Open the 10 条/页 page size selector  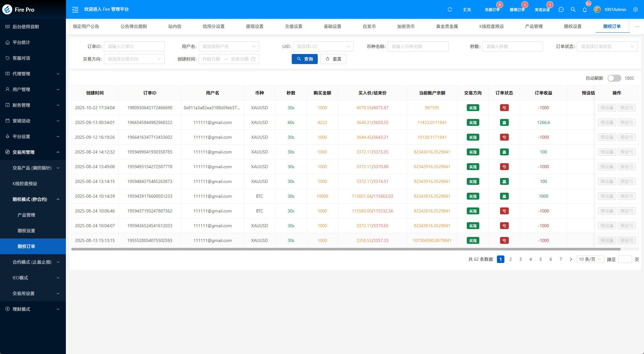click(x=590, y=259)
